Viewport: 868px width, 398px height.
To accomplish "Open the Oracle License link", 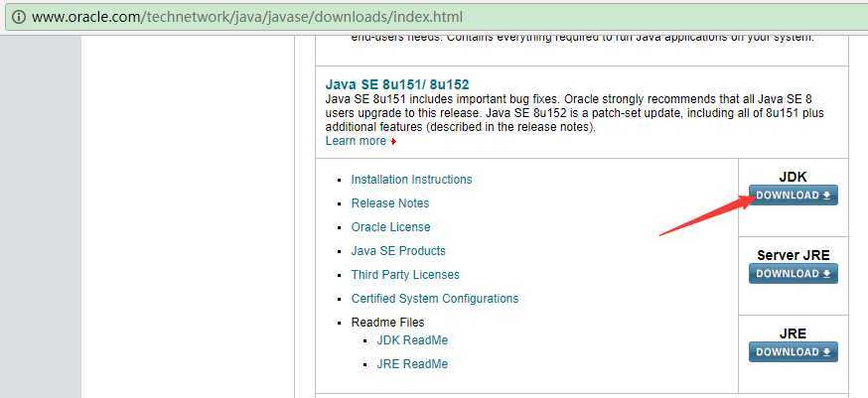I will pos(390,227).
